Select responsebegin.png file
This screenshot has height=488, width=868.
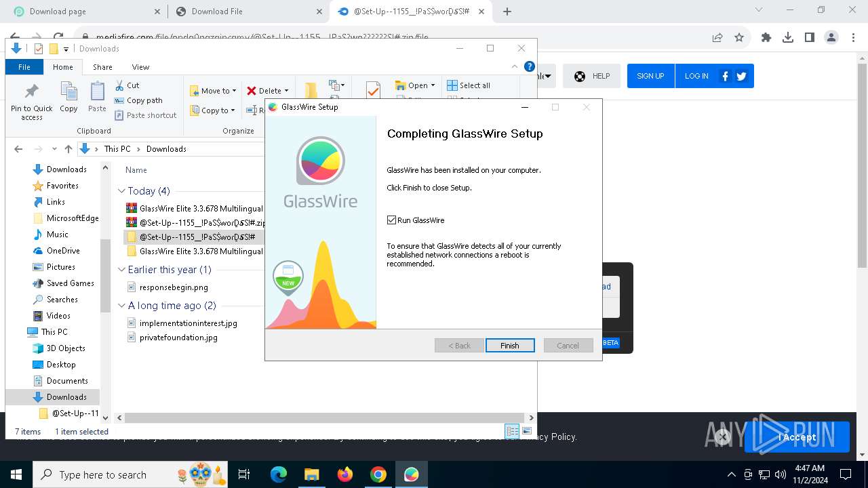(x=167, y=287)
